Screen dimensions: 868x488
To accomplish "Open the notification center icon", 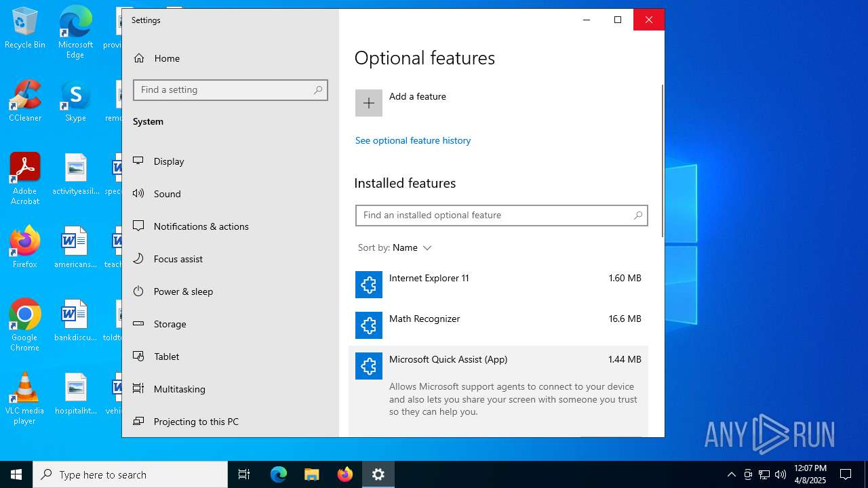I will 846,474.
